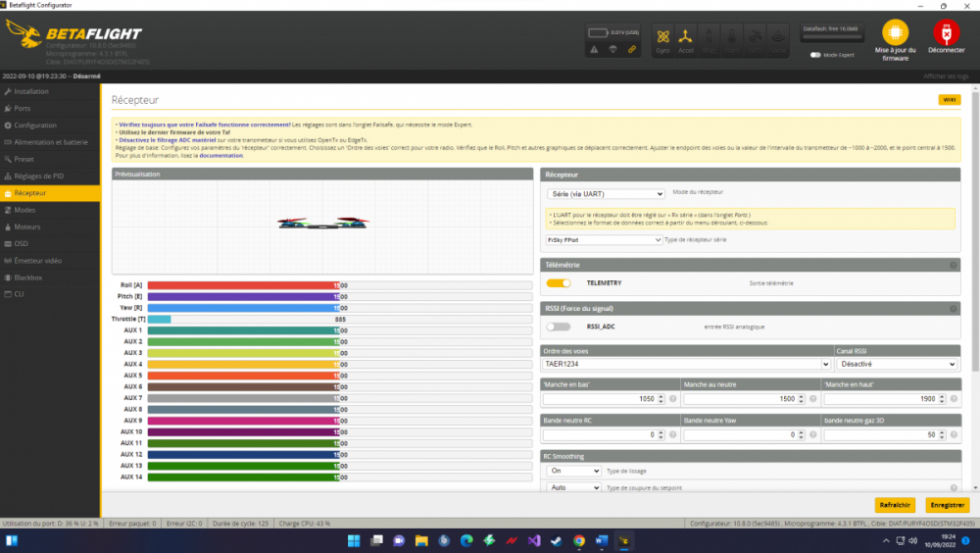Open Microsoft Edge from the taskbar

466,540
